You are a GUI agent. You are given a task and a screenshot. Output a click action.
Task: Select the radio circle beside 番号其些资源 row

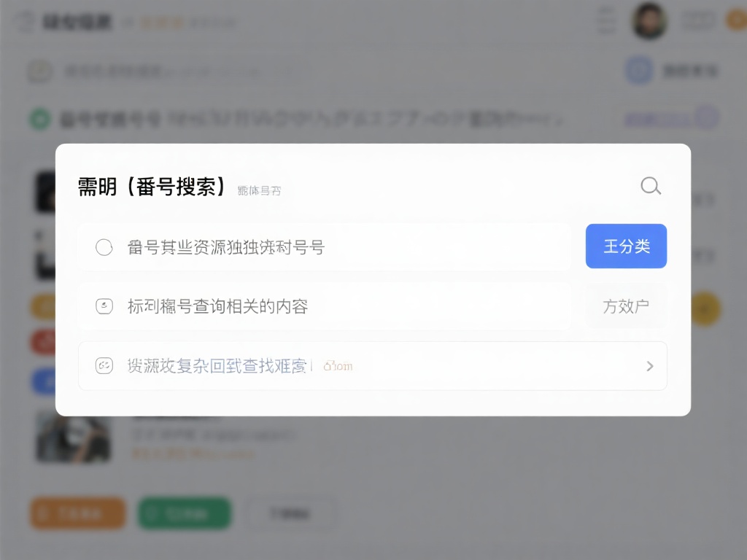point(104,247)
